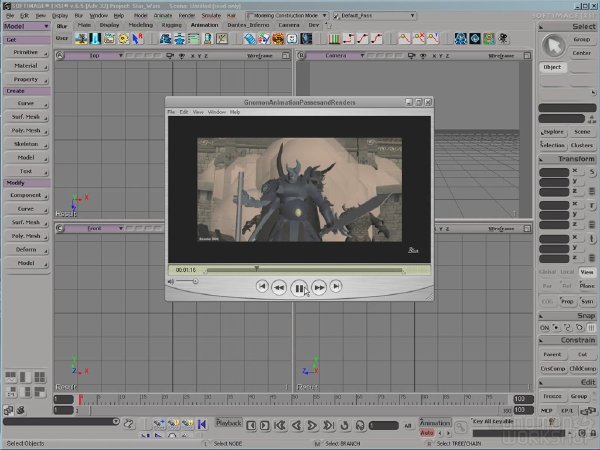The width and height of the screenshot is (600, 450).
Task: Click the tree icon in the toolbar
Action: [81, 39]
